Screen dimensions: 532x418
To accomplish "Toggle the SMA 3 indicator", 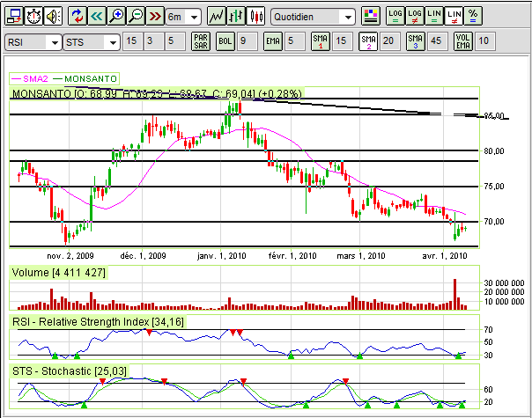I will [x=416, y=41].
